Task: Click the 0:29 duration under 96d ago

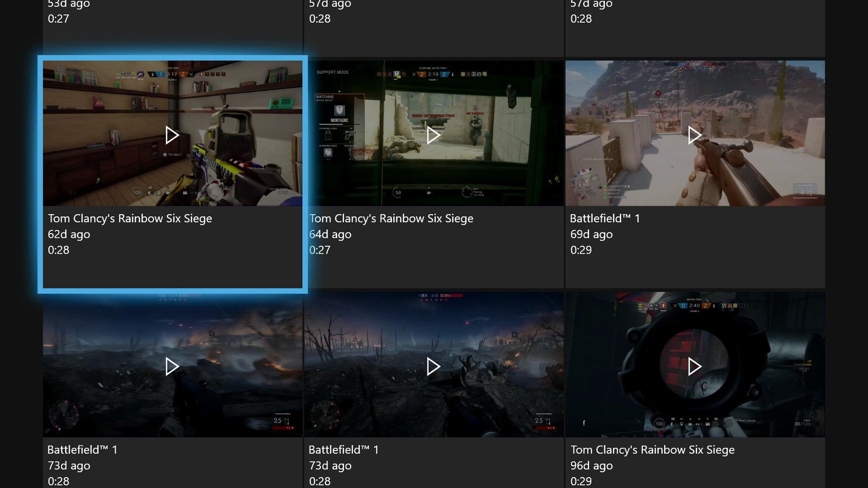Action: coord(581,481)
